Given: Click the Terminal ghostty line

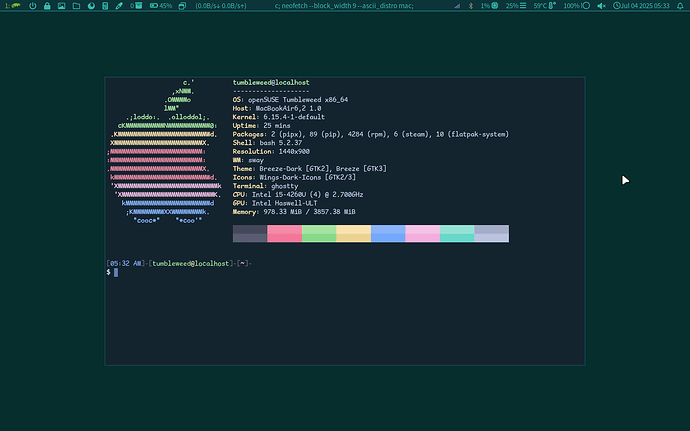Looking at the screenshot, I should 265,186.
